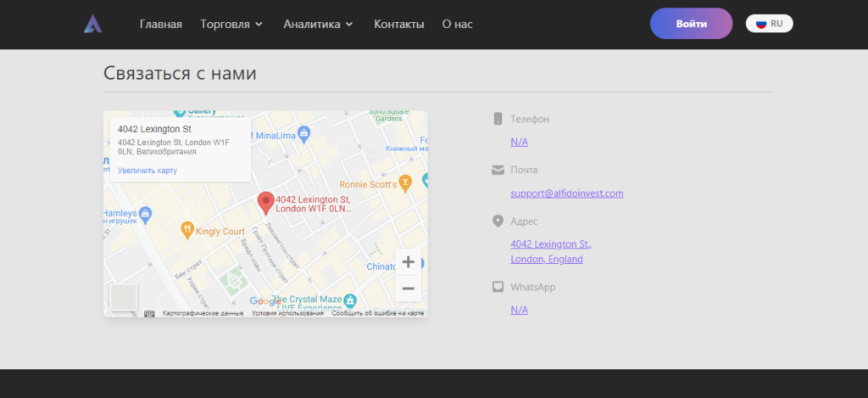The image size is (868, 398).
Task: Click the Почта label
Action: click(524, 170)
